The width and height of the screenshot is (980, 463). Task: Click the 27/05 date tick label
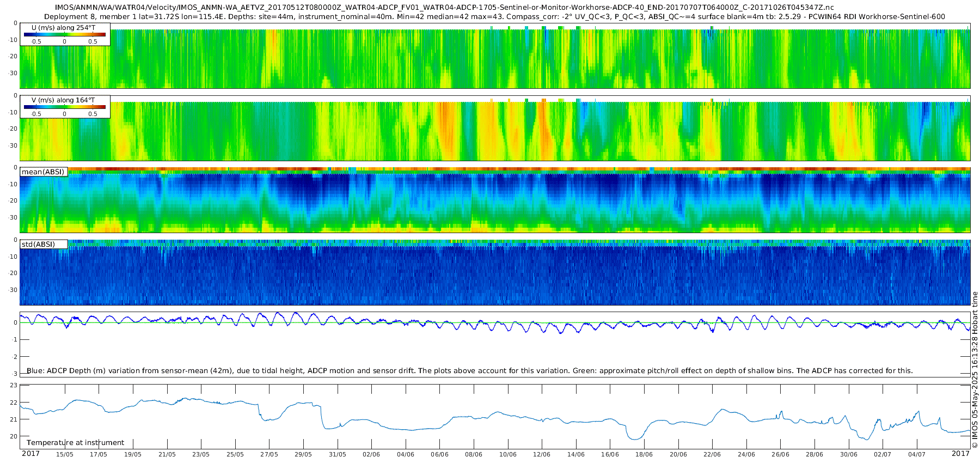pyautogui.click(x=269, y=454)
